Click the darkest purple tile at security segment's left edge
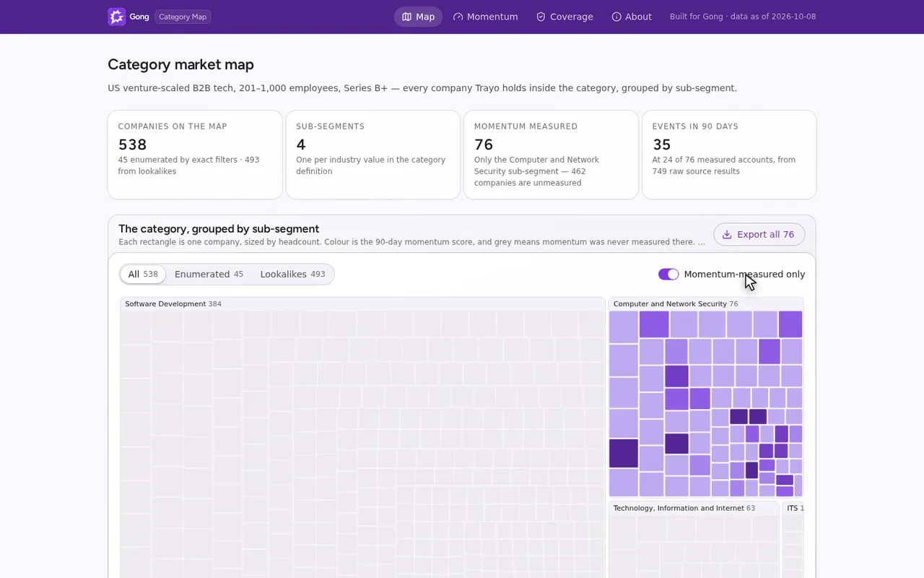924x578 pixels. coord(624,454)
